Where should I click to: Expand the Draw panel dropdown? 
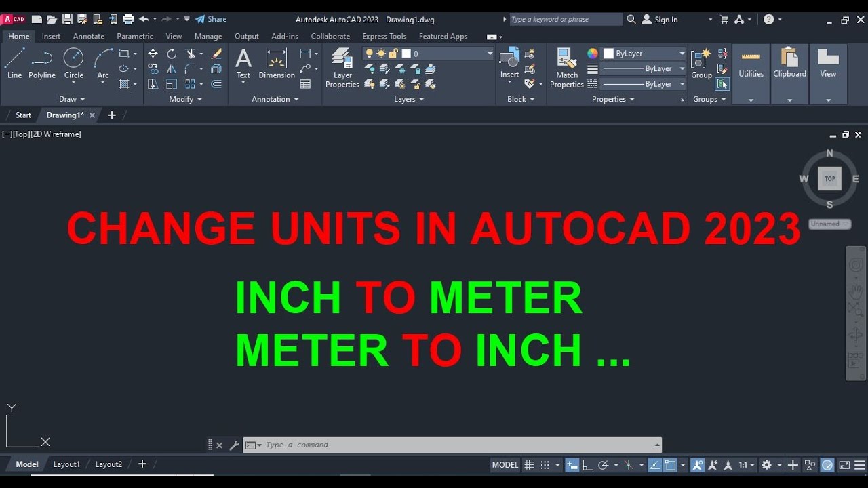tap(72, 99)
